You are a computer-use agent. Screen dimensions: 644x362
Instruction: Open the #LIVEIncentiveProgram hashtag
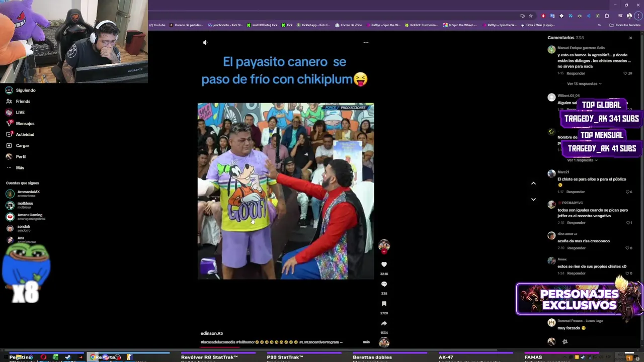pyautogui.click(x=320, y=342)
